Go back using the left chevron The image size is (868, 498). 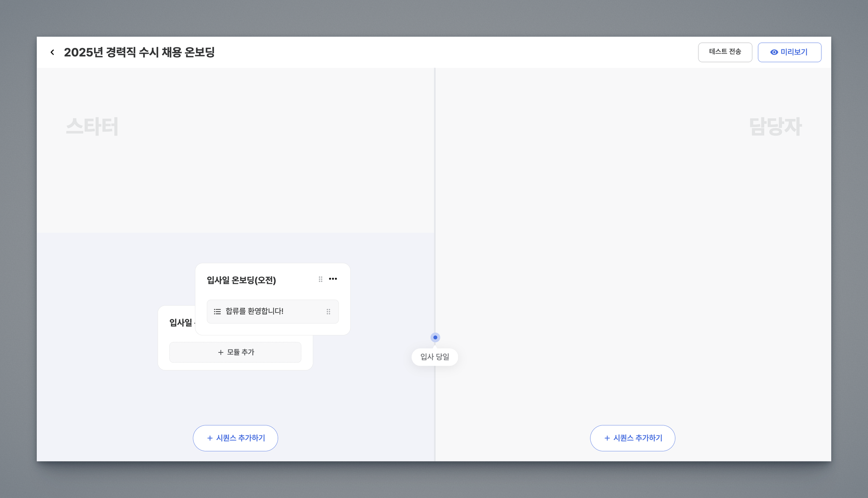[52, 52]
